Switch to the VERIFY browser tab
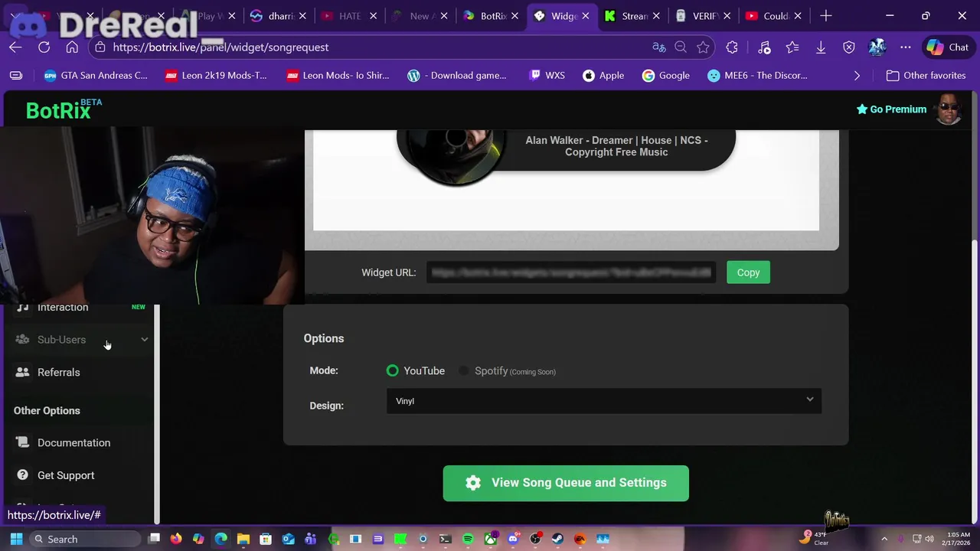980x551 pixels. pos(703,16)
